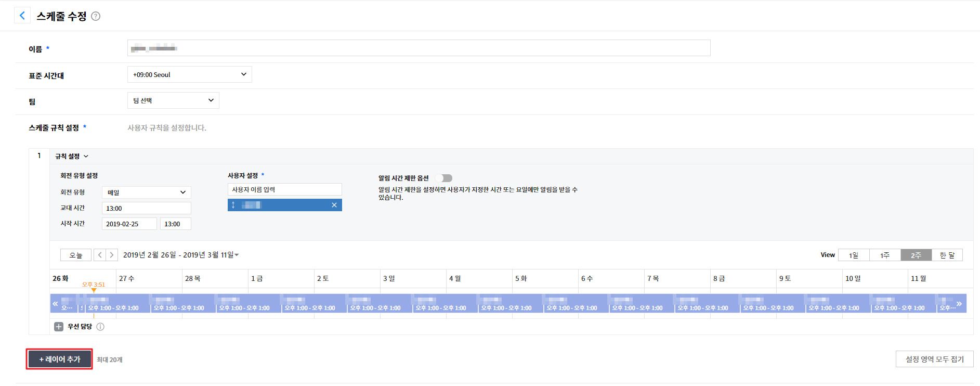The width and height of the screenshot is (980, 386).
Task: Click the back arrow beside 스케줄 수정
Action: pyautogui.click(x=22, y=16)
